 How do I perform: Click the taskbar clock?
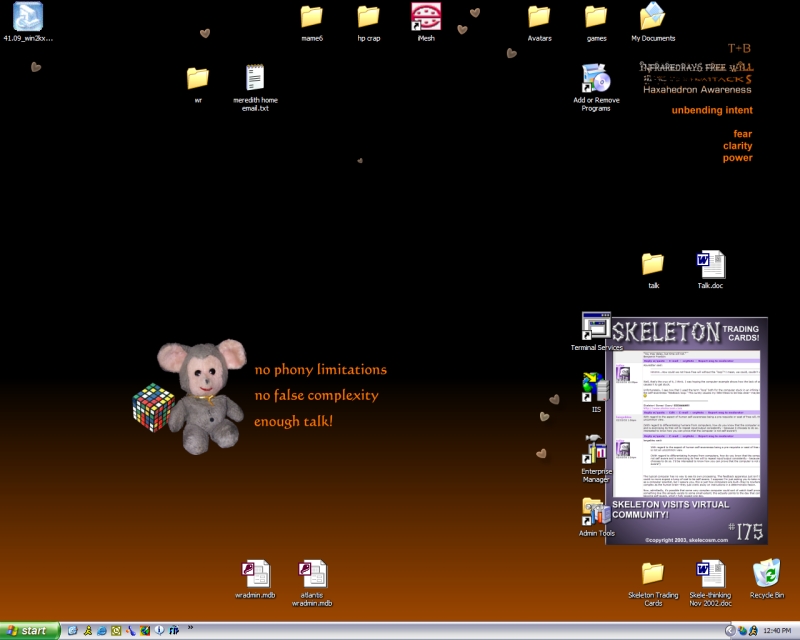click(x=777, y=631)
